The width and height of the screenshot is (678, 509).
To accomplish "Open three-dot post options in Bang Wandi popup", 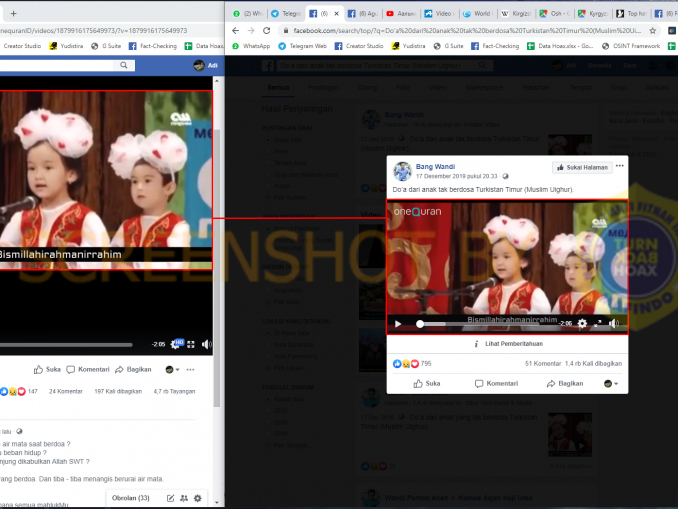I will (620, 166).
